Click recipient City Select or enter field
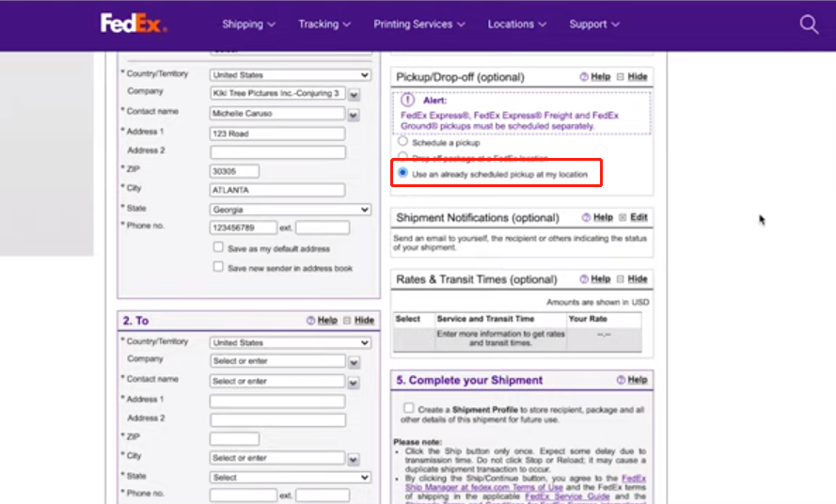 277,458
